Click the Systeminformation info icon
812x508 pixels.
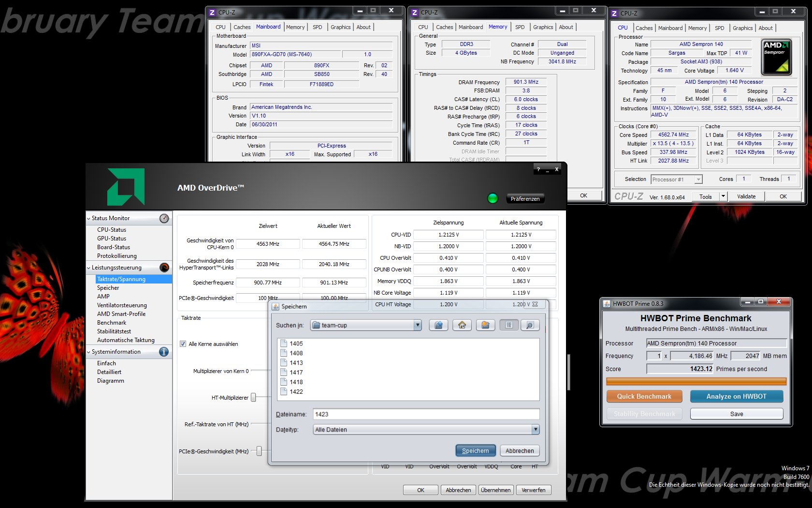164,352
